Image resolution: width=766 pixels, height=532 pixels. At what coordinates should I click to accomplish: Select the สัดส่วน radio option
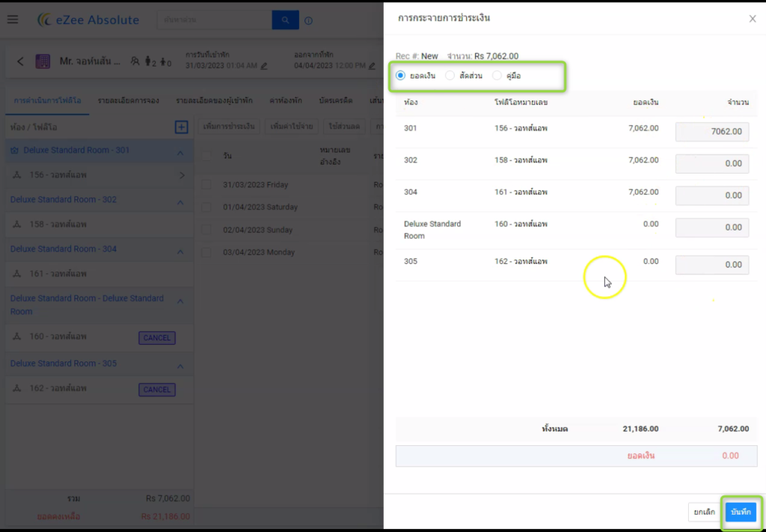point(450,76)
